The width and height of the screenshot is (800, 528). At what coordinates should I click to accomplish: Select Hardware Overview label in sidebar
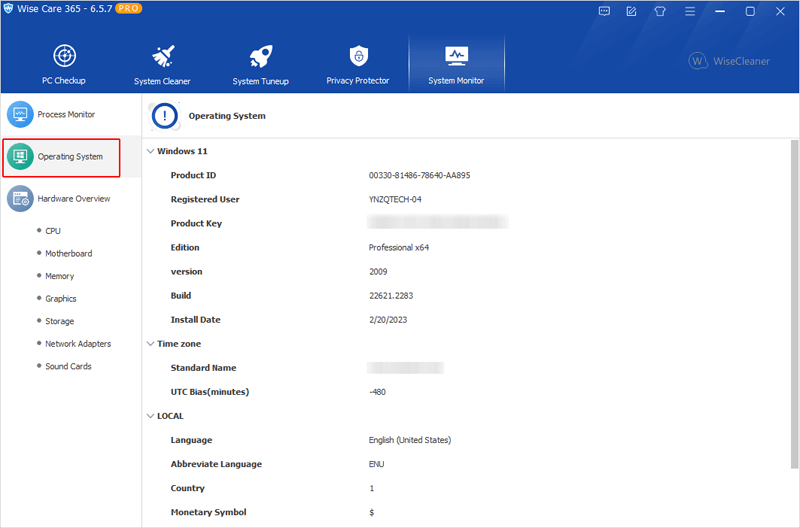point(74,198)
